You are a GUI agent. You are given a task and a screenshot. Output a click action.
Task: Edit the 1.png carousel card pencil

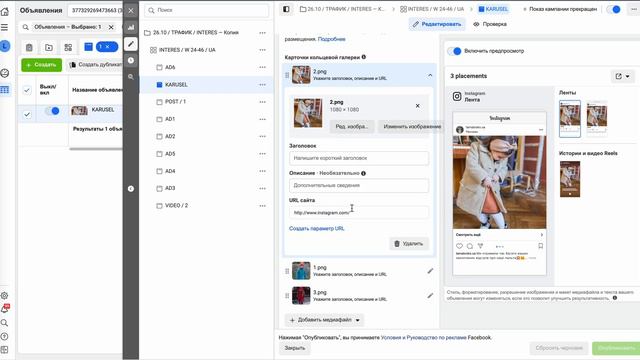[430, 271]
